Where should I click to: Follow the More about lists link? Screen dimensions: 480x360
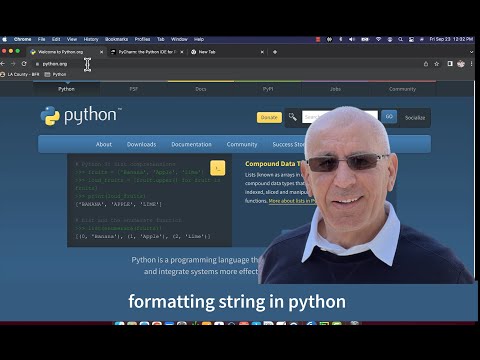point(292,201)
